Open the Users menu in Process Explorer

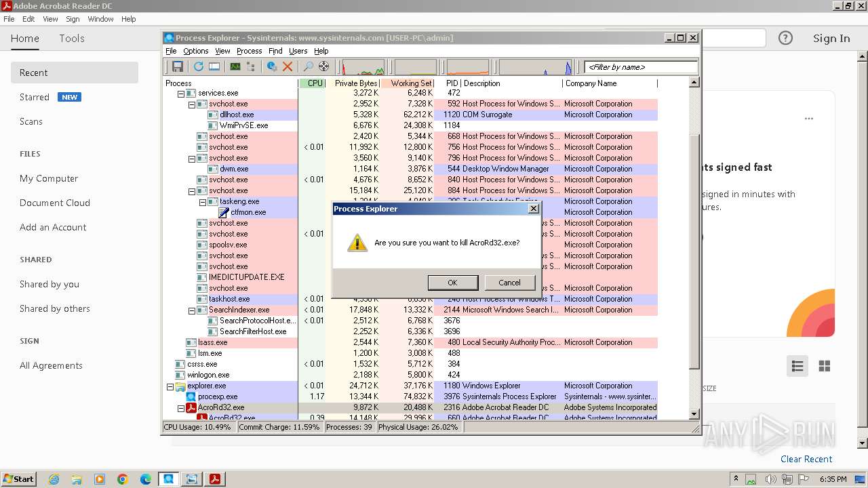pyautogui.click(x=298, y=51)
